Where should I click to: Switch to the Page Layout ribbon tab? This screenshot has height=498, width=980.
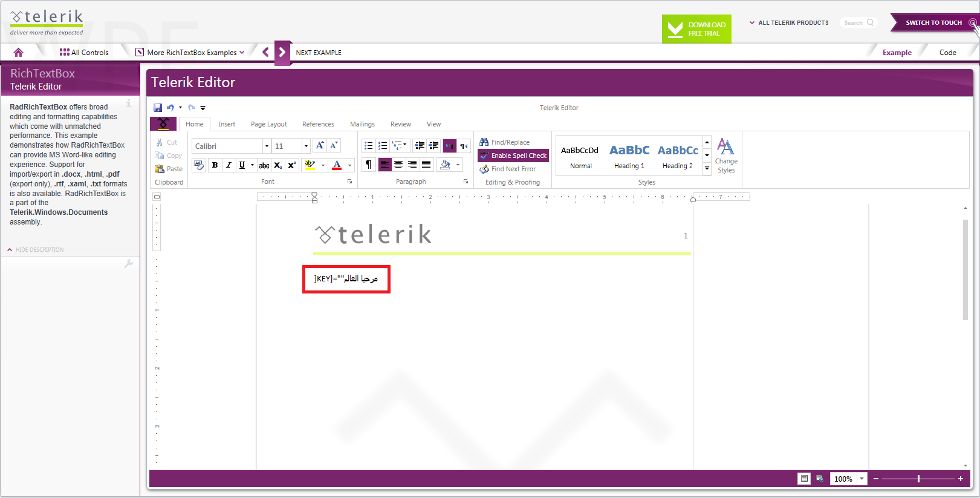269,124
